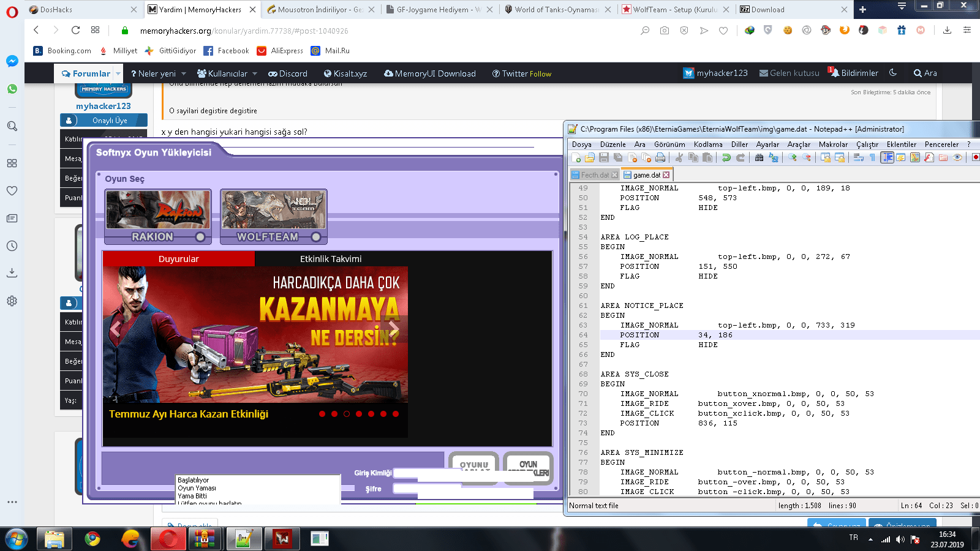Go to previous banner slide arrow
Screen dimensions: 980x551
[x=116, y=331]
